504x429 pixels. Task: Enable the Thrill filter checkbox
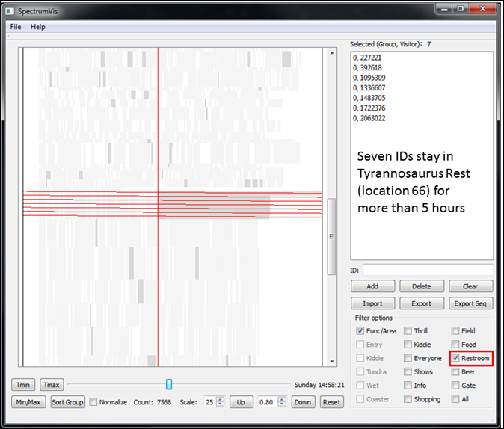tap(408, 330)
